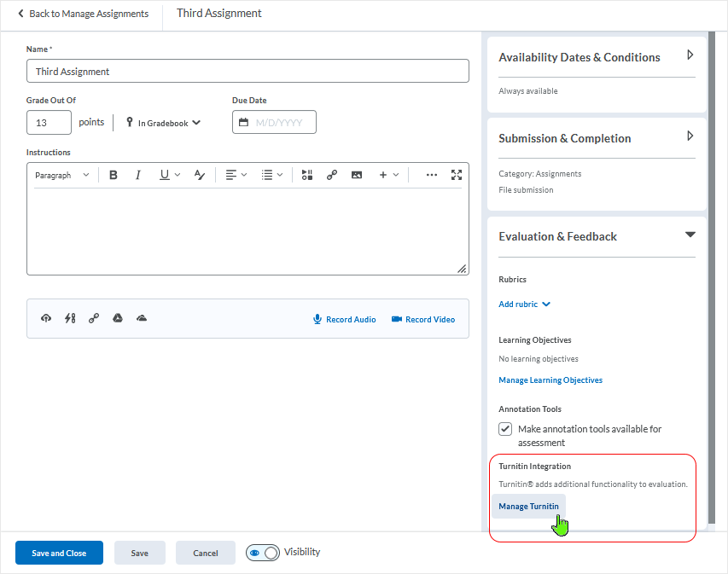Click the strikethrough/format painter icon
Image resolution: width=728 pixels, height=574 pixels.
pyautogui.click(x=200, y=175)
